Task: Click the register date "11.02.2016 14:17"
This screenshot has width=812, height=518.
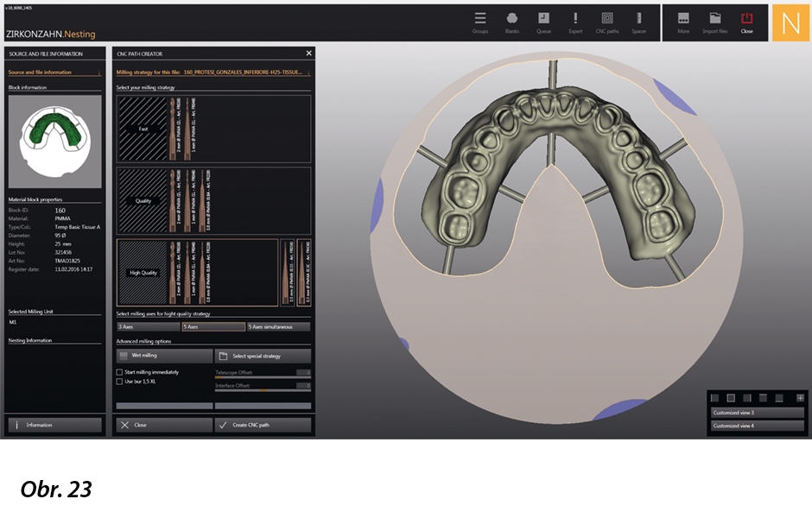Action: click(73, 269)
